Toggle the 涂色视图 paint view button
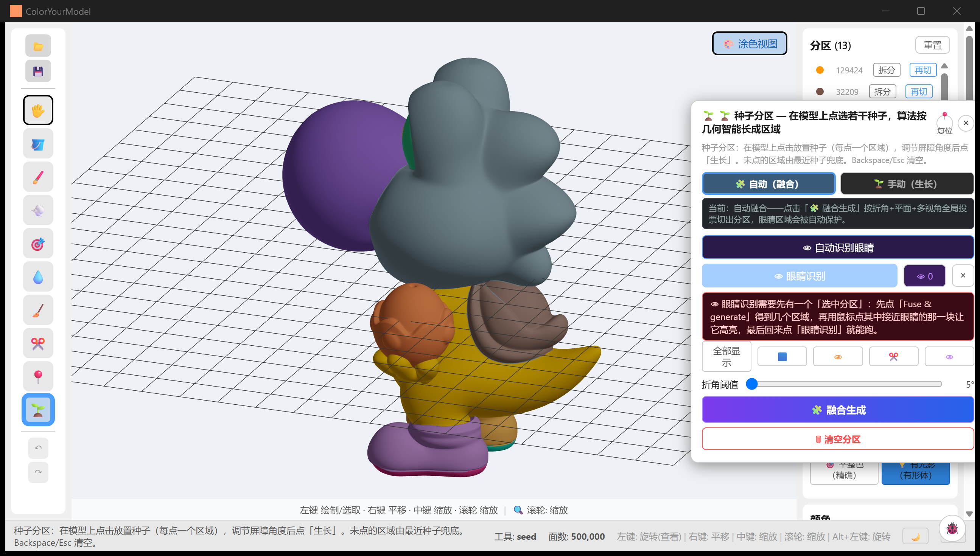This screenshot has width=980, height=556. tap(750, 43)
